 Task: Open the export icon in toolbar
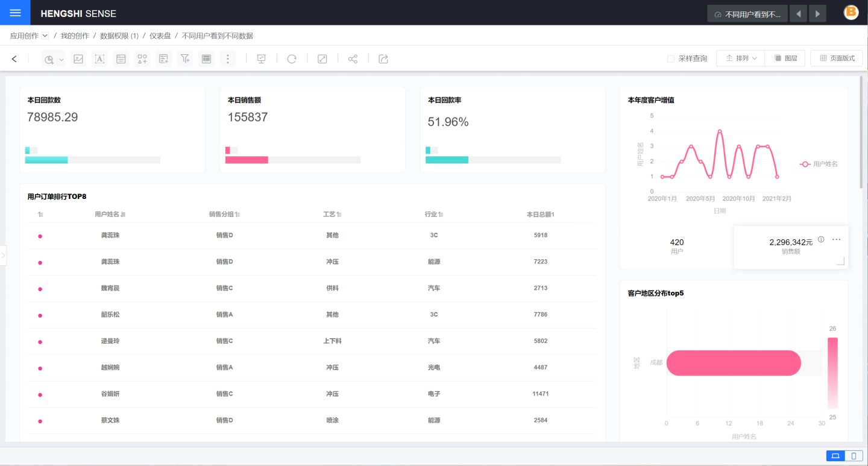(x=383, y=58)
